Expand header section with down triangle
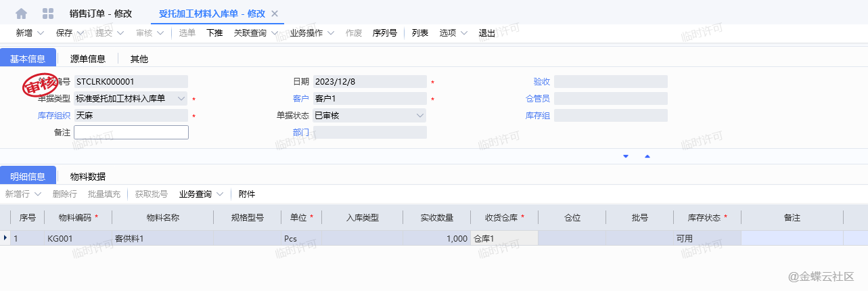 [x=626, y=156]
